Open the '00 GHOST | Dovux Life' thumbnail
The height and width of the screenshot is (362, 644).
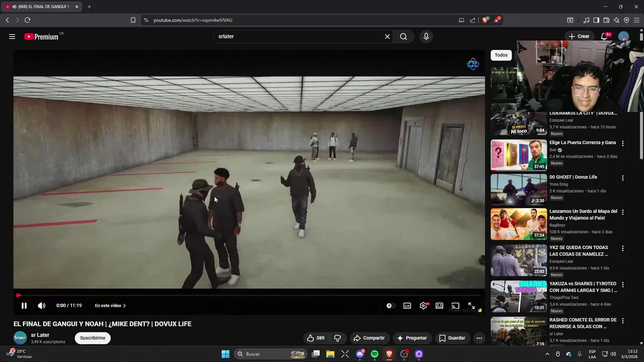519,190
